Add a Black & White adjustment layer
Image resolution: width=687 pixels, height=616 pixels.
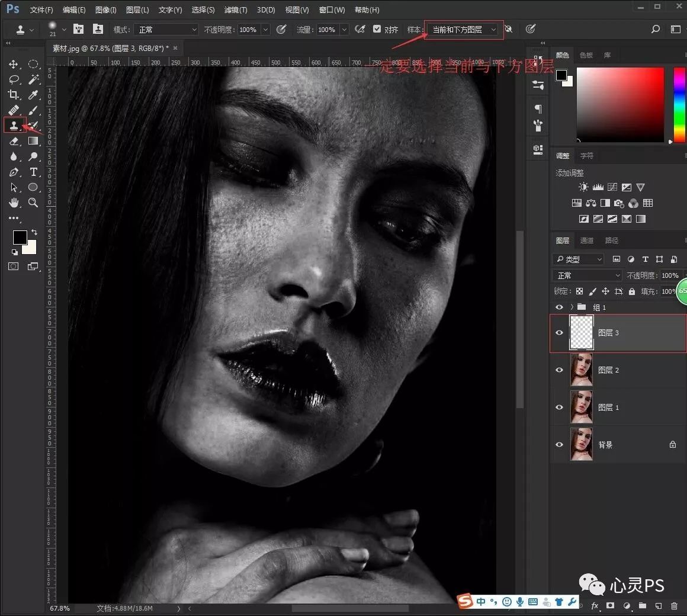pos(605,203)
